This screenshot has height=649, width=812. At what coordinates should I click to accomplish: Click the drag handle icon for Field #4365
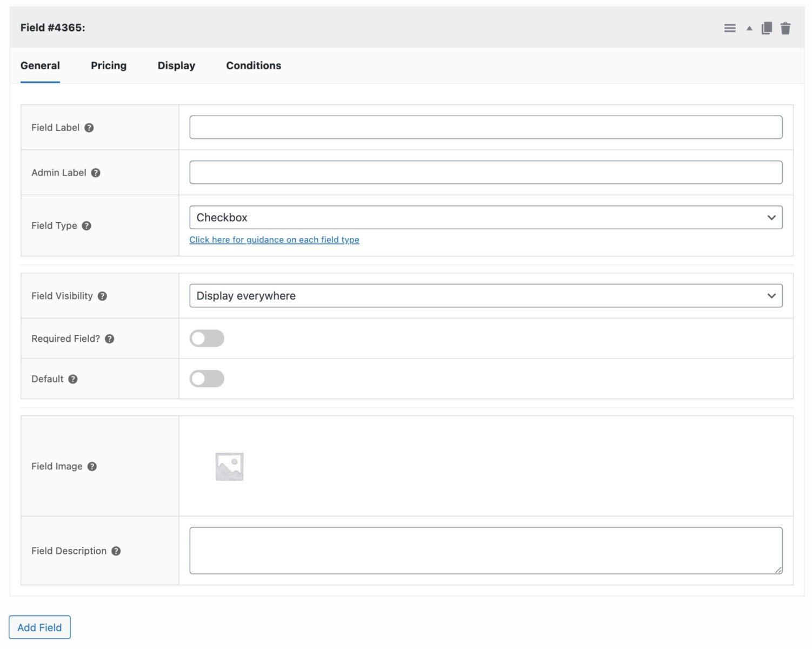[729, 28]
